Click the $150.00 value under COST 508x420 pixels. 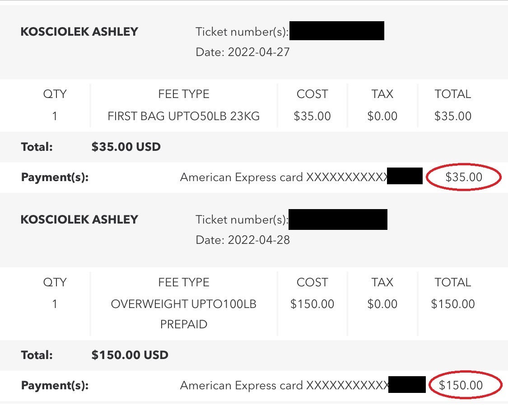coord(312,304)
